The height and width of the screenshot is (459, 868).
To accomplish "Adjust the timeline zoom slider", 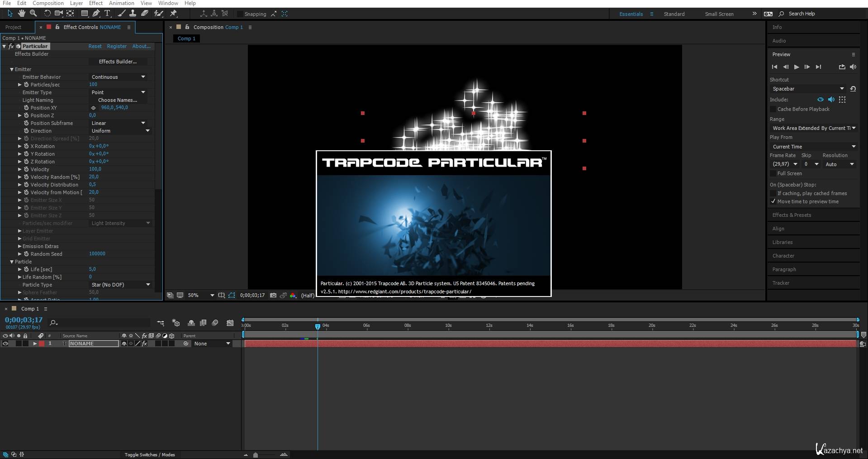I will (x=256, y=455).
